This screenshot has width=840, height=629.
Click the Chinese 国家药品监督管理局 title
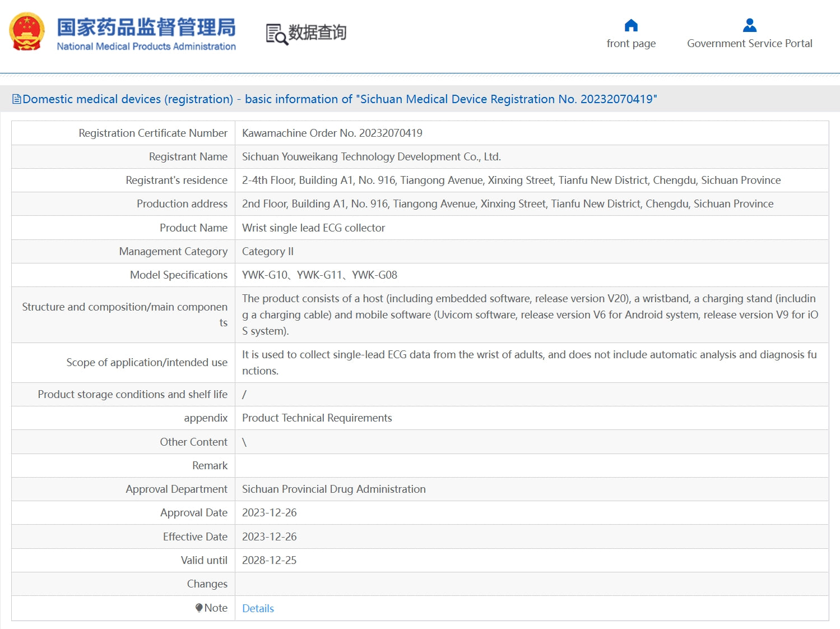pos(146,27)
